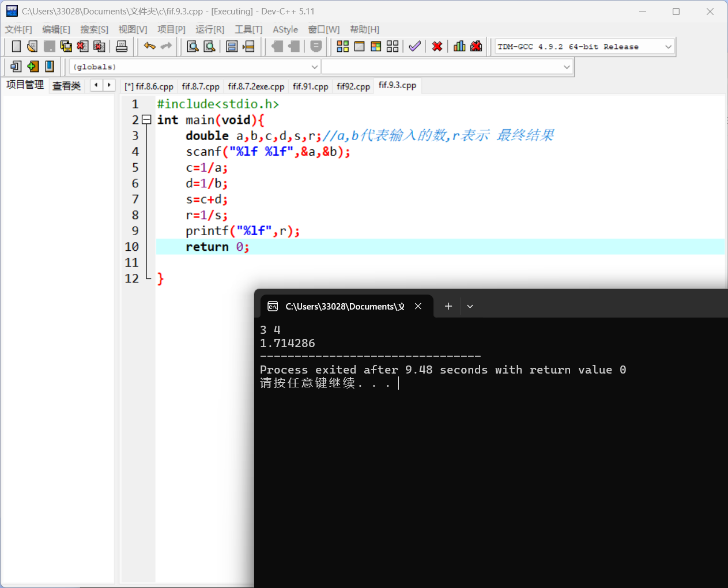Click the Rebuild All toolbar icon
Viewport: 728px width, 588px height.
[393, 47]
